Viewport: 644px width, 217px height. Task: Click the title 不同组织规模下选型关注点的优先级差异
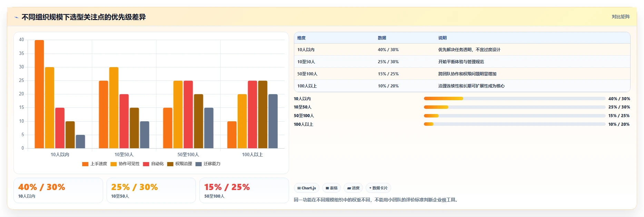[x=84, y=17]
